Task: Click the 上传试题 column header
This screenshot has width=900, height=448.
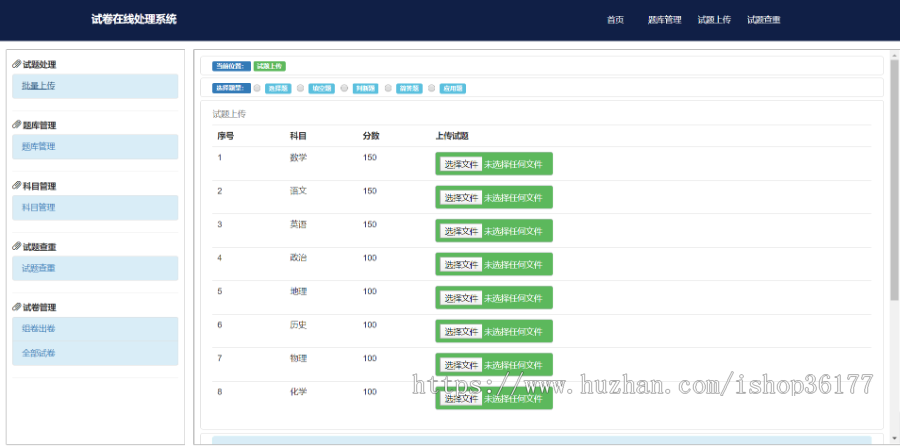Action: coord(452,136)
